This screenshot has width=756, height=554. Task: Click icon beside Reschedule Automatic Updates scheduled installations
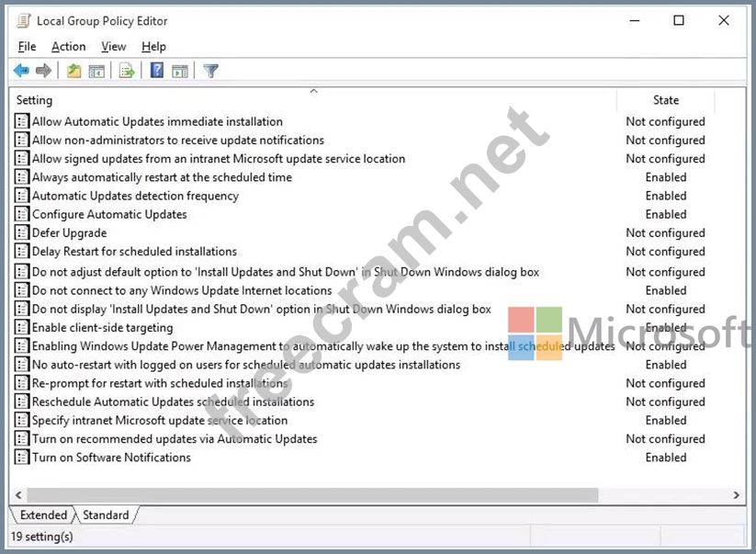click(21, 401)
